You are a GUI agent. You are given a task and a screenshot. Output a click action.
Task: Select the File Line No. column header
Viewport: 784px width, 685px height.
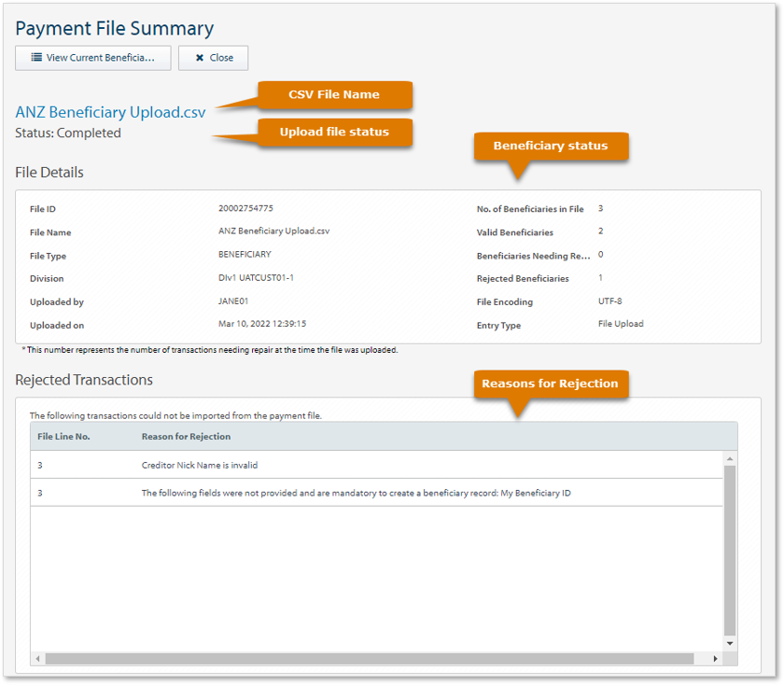(x=66, y=436)
